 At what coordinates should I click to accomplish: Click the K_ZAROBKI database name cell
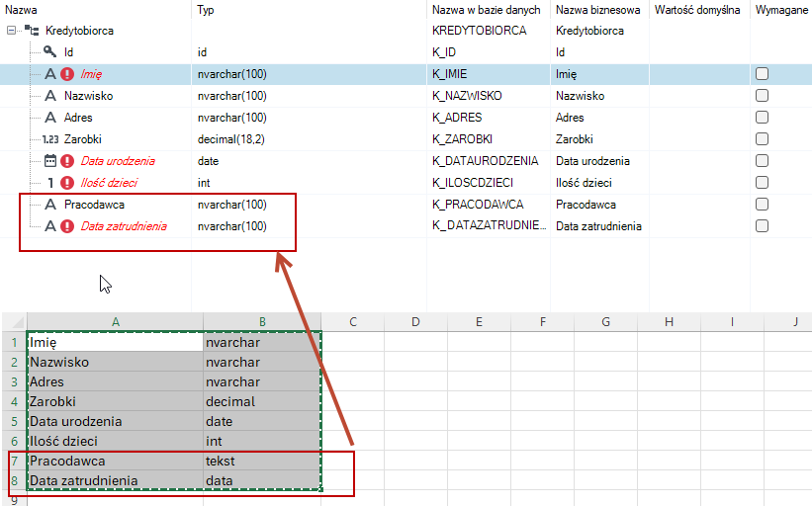[x=489, y=139]
